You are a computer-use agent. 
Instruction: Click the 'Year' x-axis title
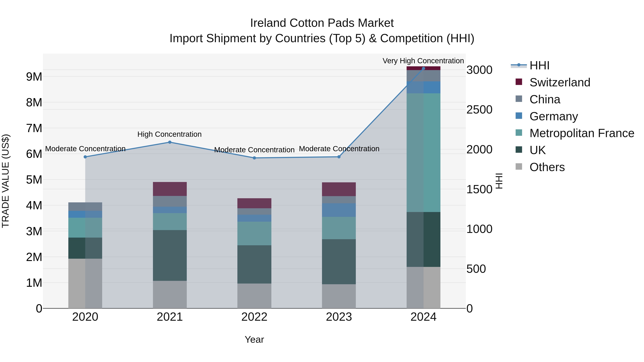point(254,339)
